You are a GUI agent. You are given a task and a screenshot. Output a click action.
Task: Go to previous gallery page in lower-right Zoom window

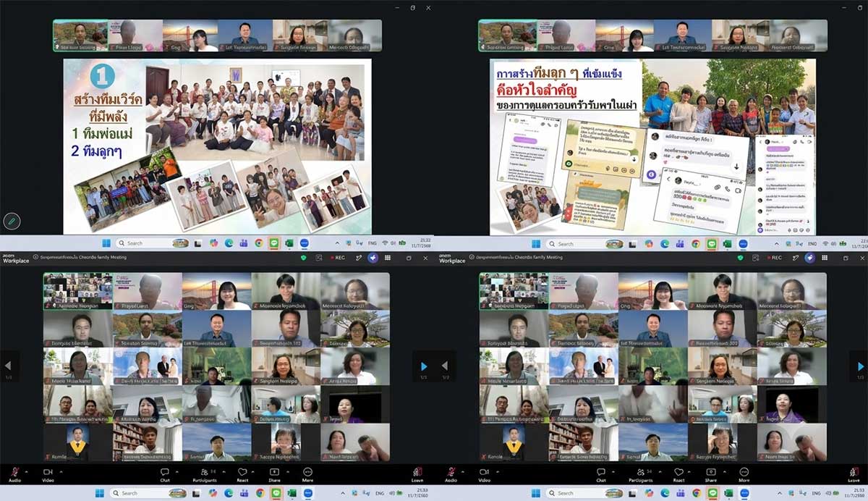[444, 366]
